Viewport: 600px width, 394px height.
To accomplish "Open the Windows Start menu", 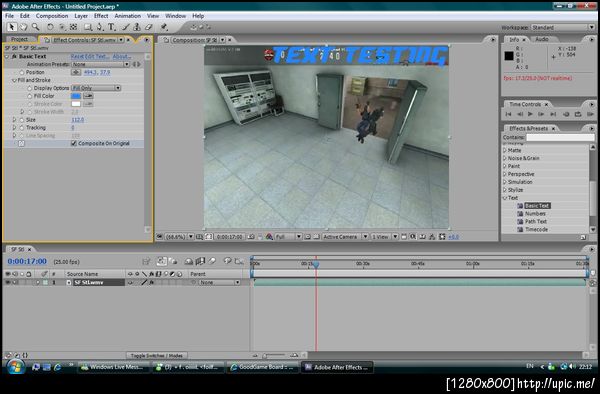I will point(16,367).
